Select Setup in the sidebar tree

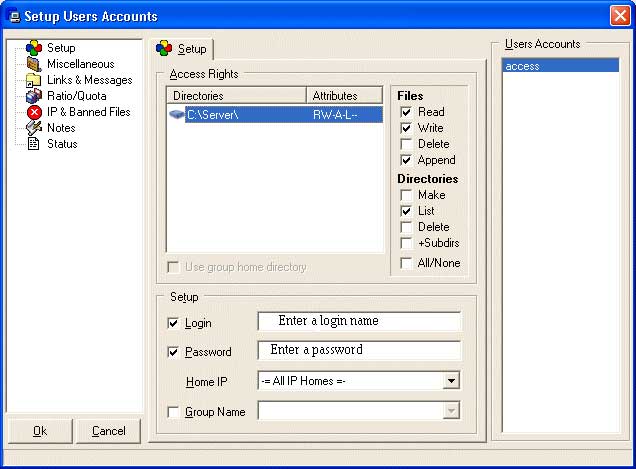pyautogui.click(x=61, y=48)
